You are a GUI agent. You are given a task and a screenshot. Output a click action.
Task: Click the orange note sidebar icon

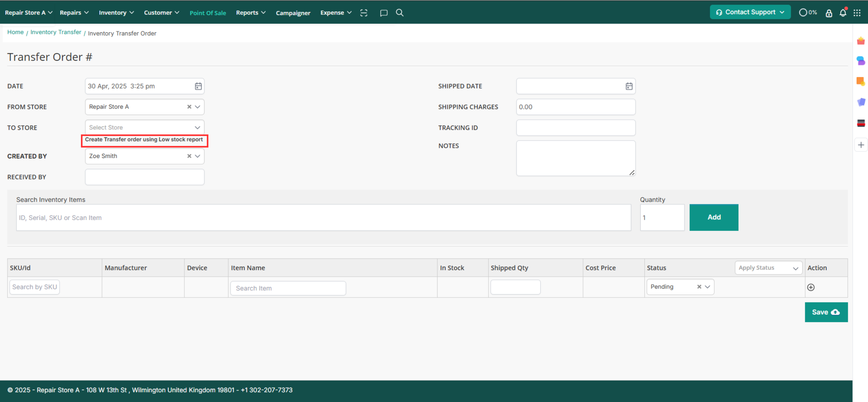[x=860, y=82]
